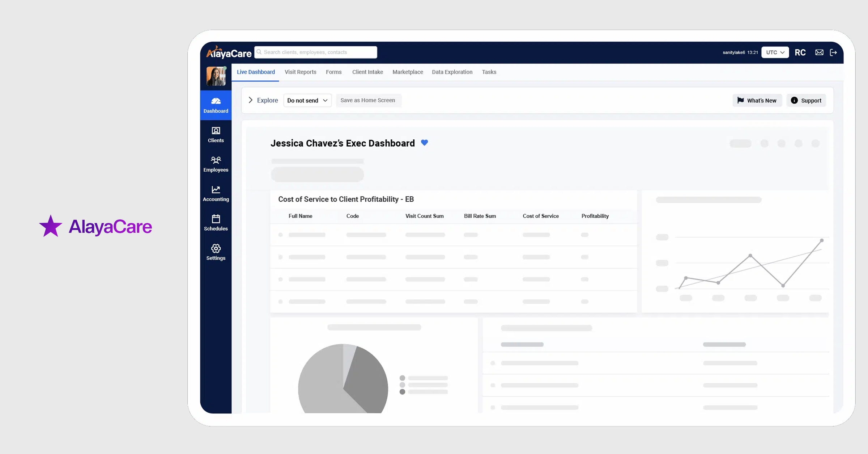Viewport: 868px width, 454px height.
Task: Click the RC user initials
Action: (x=800, y=52)
